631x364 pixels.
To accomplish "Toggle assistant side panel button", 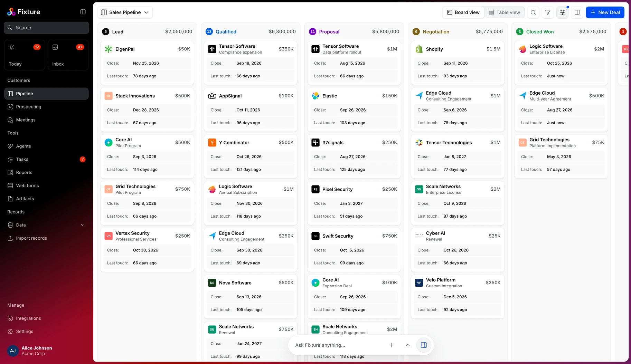I will [x=424, y=345].
